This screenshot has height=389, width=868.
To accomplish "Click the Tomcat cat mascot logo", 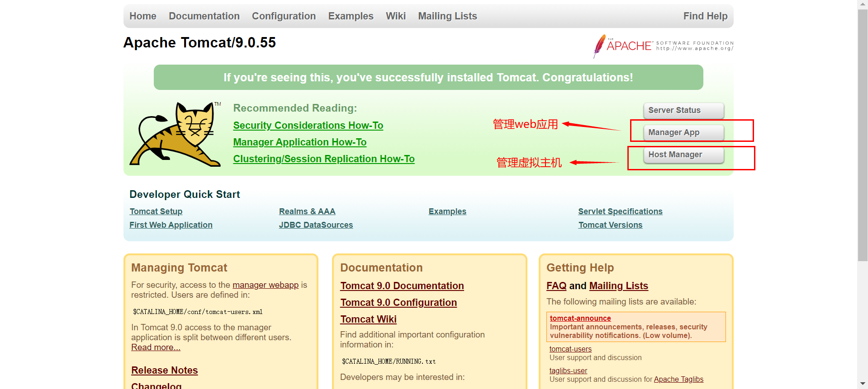I will [x=175, y=134].
